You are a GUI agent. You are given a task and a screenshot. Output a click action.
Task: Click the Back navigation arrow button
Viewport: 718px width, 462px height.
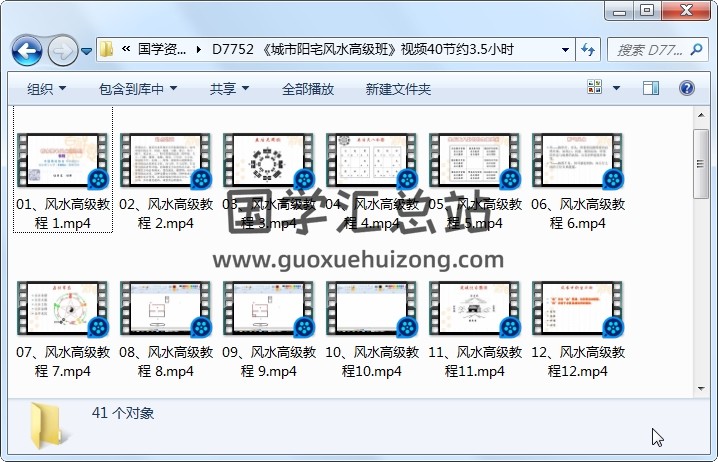[26, 50]
